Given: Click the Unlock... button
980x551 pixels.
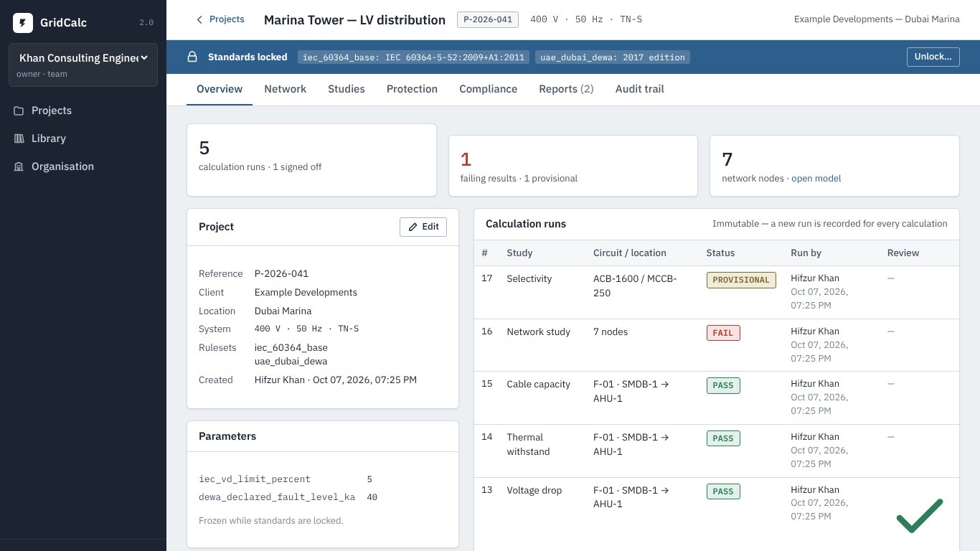Looking at the screenshot, I should 933,57.
